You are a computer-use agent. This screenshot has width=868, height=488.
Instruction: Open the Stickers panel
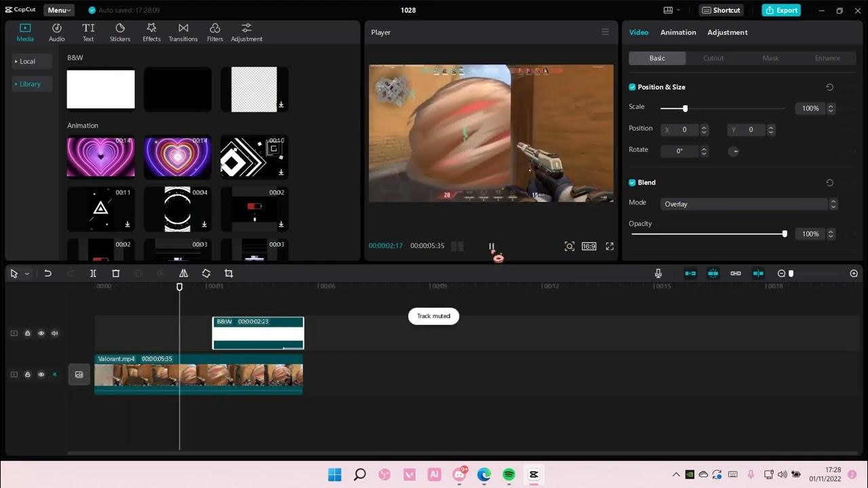coord(120,32)
